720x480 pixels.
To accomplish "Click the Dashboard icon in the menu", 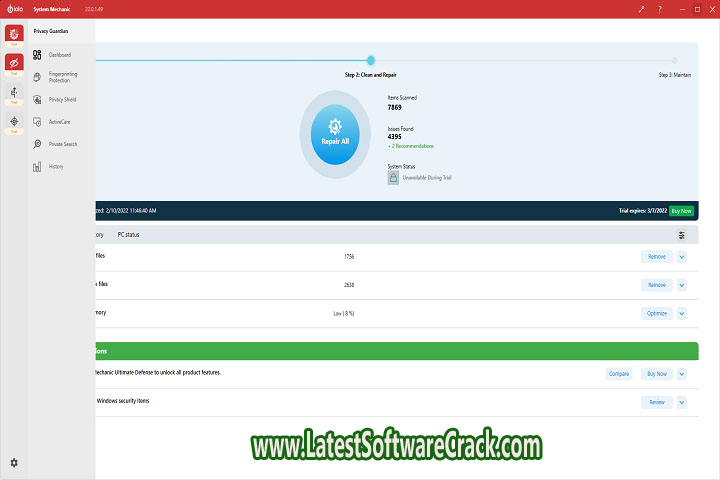I will pos(37,55).
